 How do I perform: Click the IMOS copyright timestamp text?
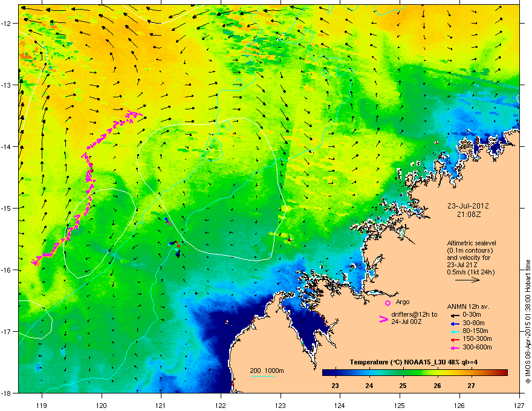coord(528,322)
